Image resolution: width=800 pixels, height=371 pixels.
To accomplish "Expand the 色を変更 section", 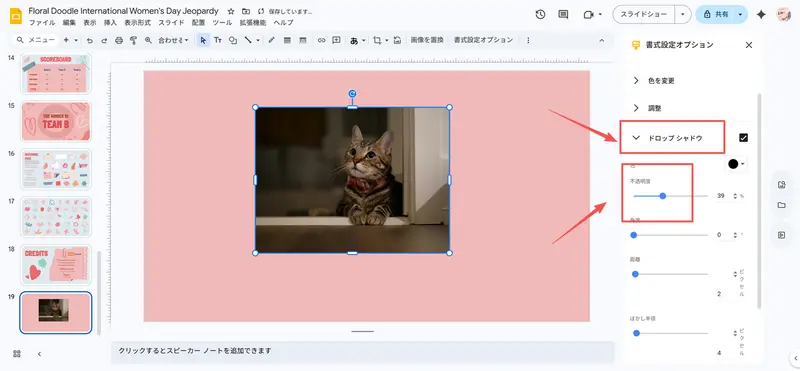I will pyautogui.click(x=636, y=80).
